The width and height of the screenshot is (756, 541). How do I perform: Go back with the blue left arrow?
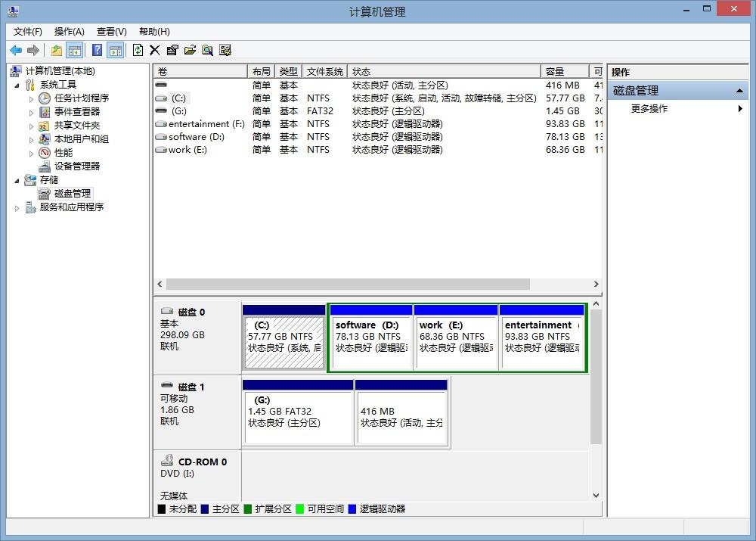click(x=16, y=50)
